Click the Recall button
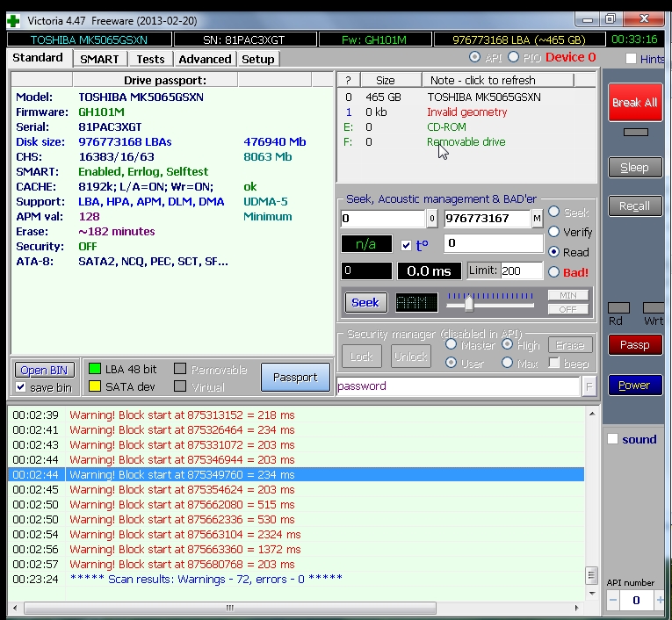The width and height of the screenshot is (672, 620). 635,206
